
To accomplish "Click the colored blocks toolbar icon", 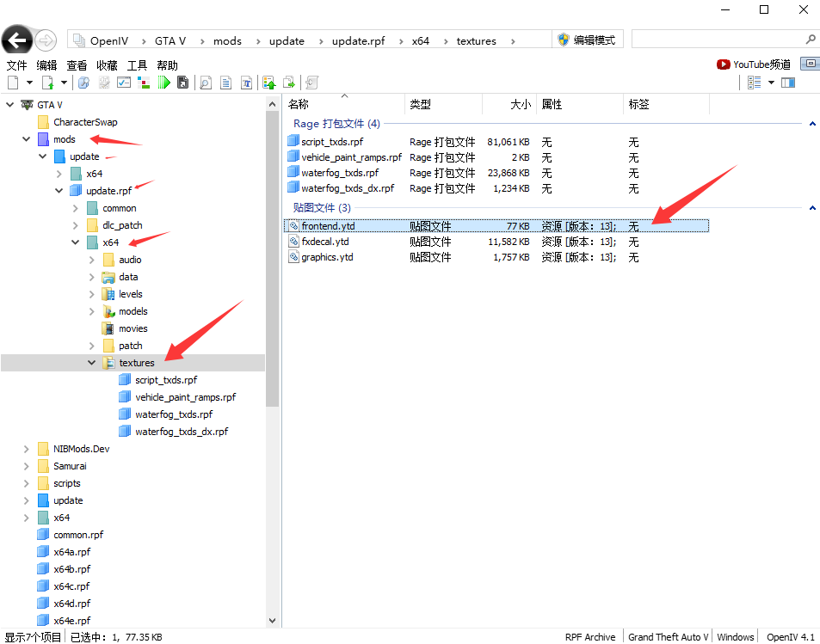I will (x=144, y=83).
